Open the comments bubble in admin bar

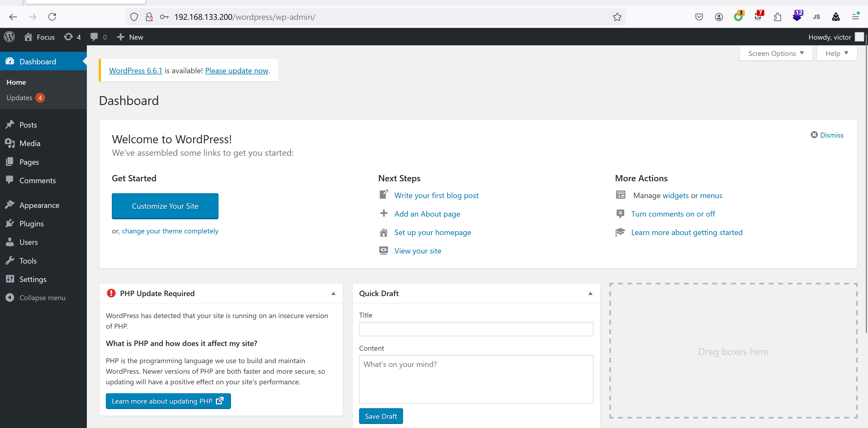pos(99,37)
